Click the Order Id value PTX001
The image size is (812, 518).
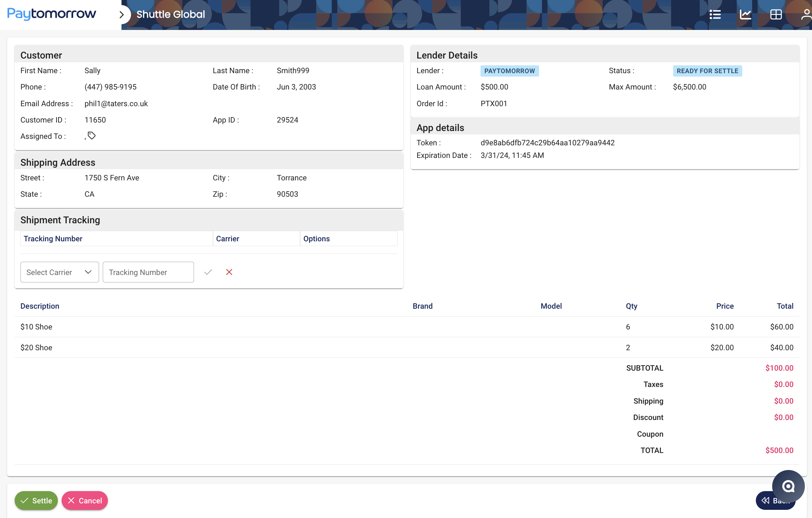point(494,103)
